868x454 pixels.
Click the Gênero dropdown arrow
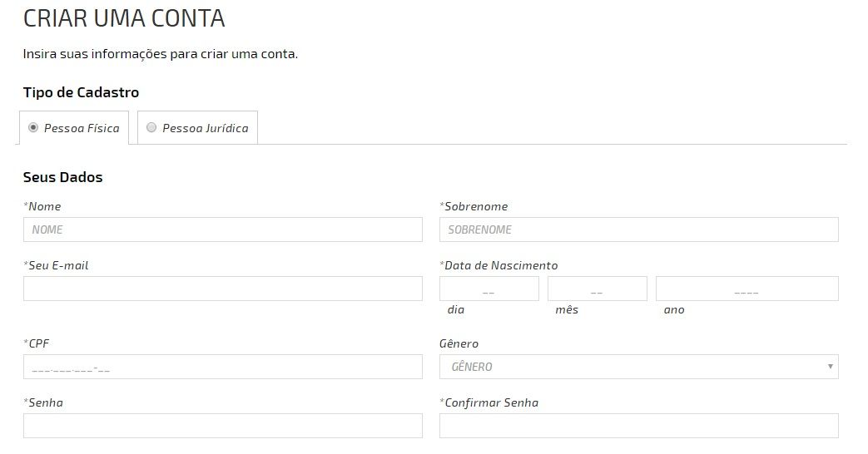click(x=830, y=367)
